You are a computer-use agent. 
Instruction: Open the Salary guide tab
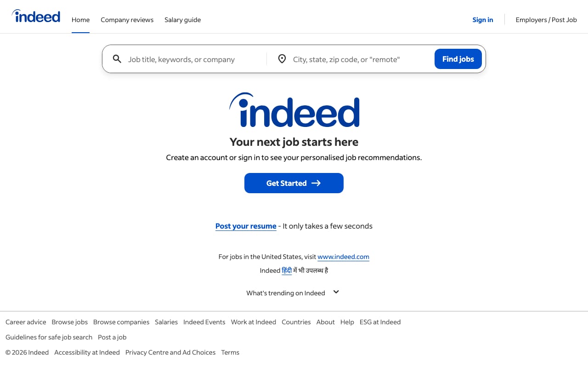pos(182,20)
